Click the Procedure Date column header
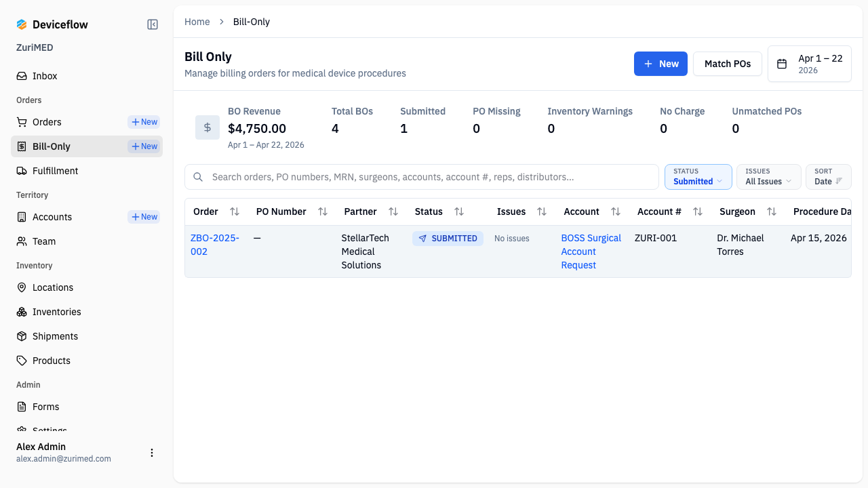 [x=822, y=211]
